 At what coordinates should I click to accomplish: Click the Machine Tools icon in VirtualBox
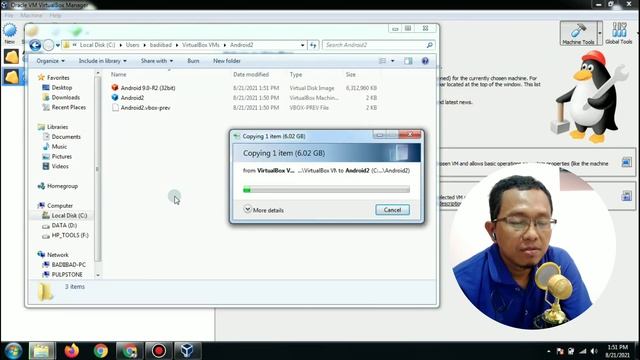[x=578, y=33]
